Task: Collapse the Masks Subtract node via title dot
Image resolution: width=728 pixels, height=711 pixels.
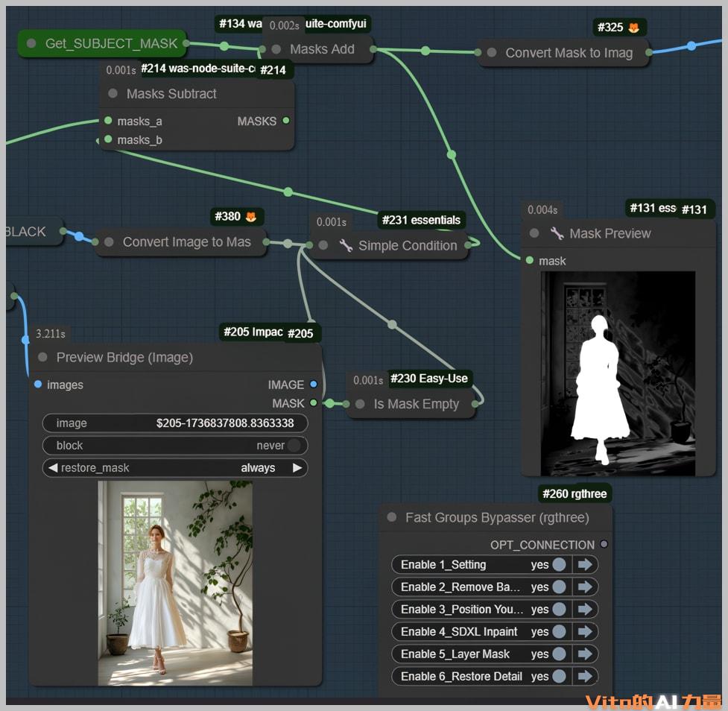Action: (x=113, y=93)
